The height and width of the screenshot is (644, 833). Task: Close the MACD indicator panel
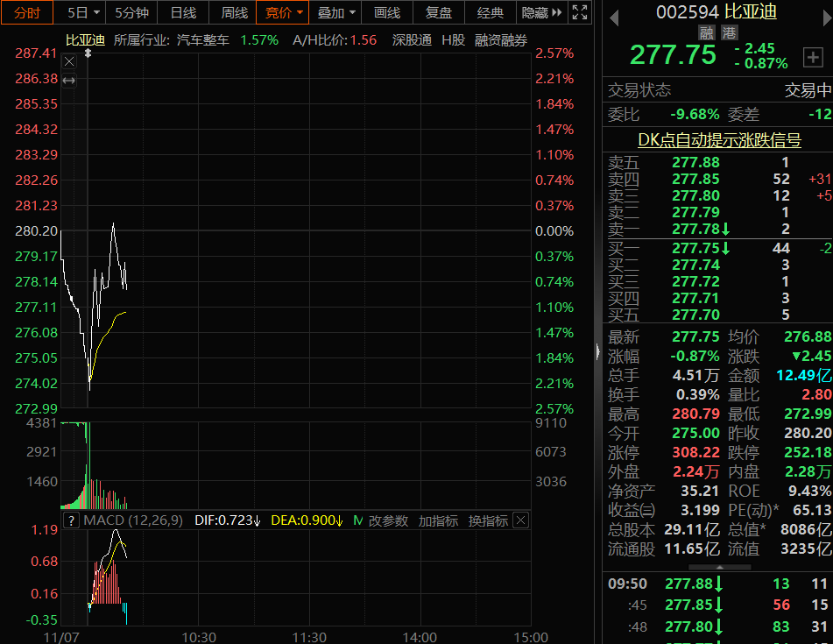tap(521, 520)
